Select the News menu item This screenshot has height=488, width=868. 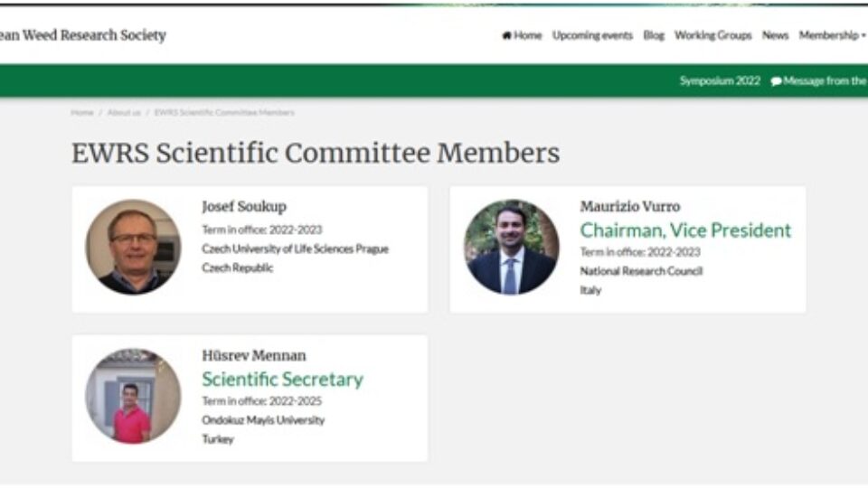pos(775,36)
